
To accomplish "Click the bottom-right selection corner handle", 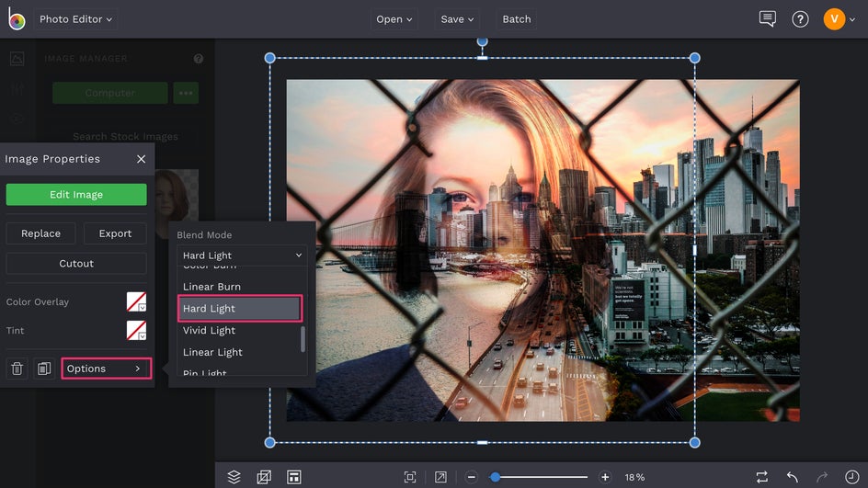I will pyautogui.click(x=695, y=443).
